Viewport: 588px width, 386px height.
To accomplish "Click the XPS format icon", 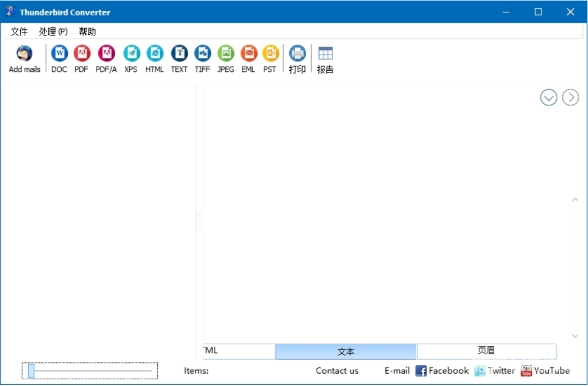I will click(x=131, y=54).
